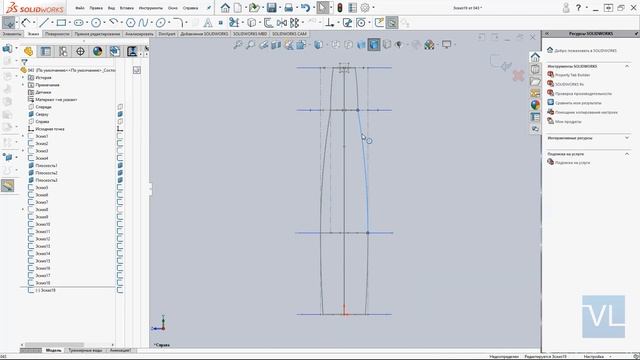Open the Save icon dropdown arrow
Image resolution: width=640 pixels, height=360 pixels.
pos(280,7)
